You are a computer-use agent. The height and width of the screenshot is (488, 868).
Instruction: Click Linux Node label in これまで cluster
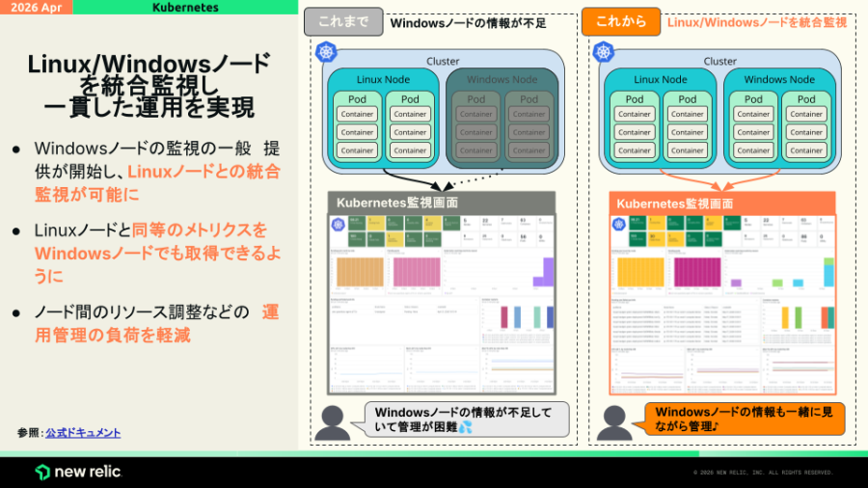tap(383, 80)
